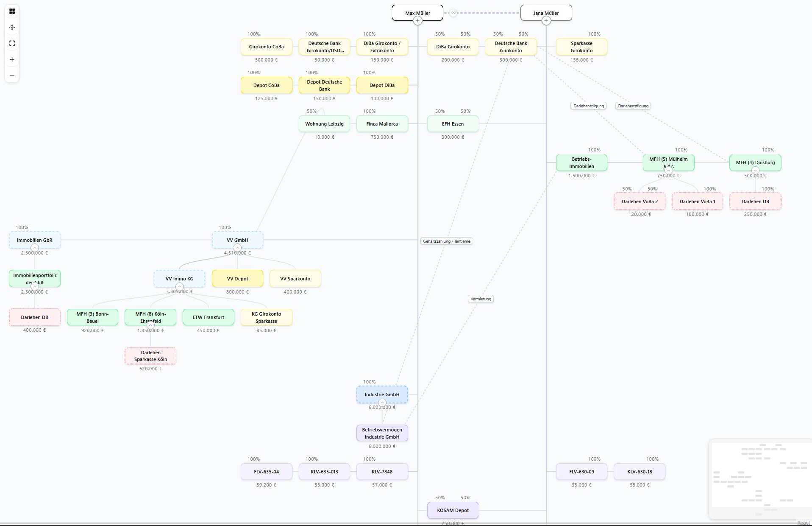Viewport: 812px width, 526px height.
Task: Collapse MFH (8) Köln-Ehrenfeld loan branch
Action: 150,325
